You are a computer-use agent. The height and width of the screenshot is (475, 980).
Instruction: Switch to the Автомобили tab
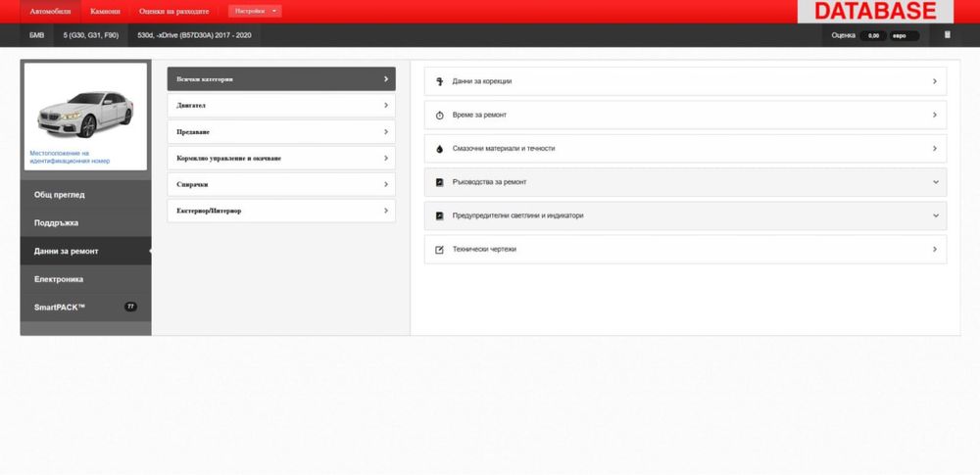click(x=51, y=11)
